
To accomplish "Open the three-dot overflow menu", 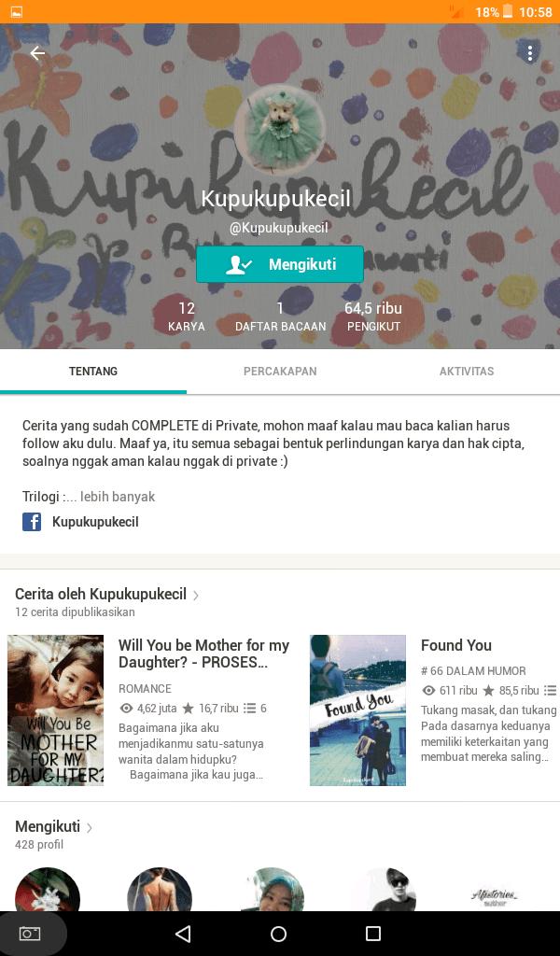I will [x=529, y=53].
